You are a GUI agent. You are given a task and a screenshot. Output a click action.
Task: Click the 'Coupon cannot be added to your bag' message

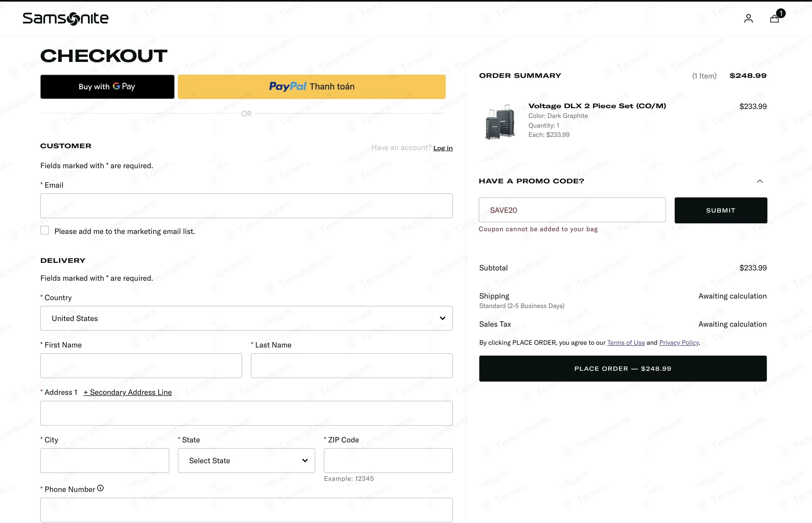coord(538,229)
